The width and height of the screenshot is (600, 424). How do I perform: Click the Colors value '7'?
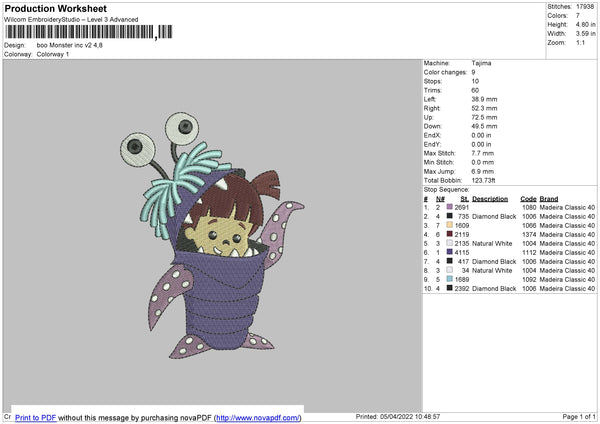click(x=578, y=16)
